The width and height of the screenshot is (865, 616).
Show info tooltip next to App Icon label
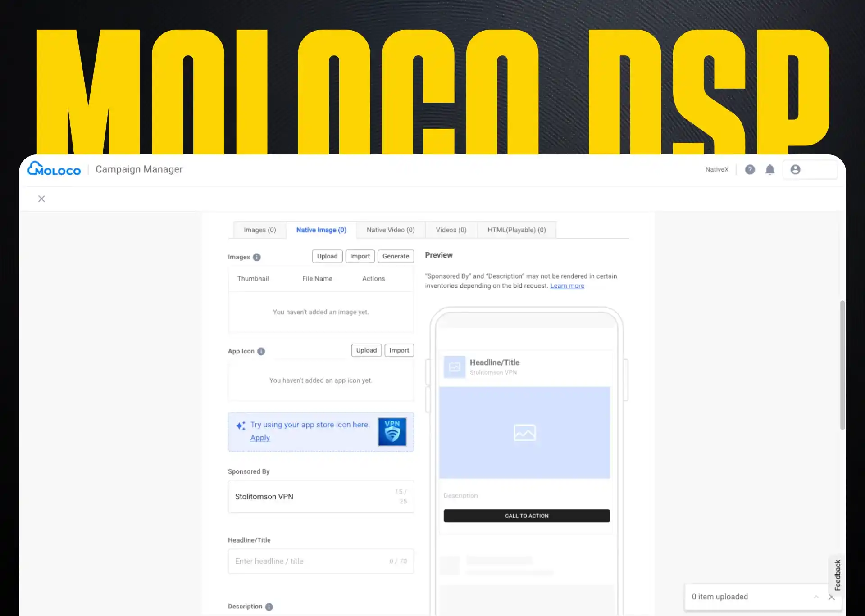[x=261, y=351]
